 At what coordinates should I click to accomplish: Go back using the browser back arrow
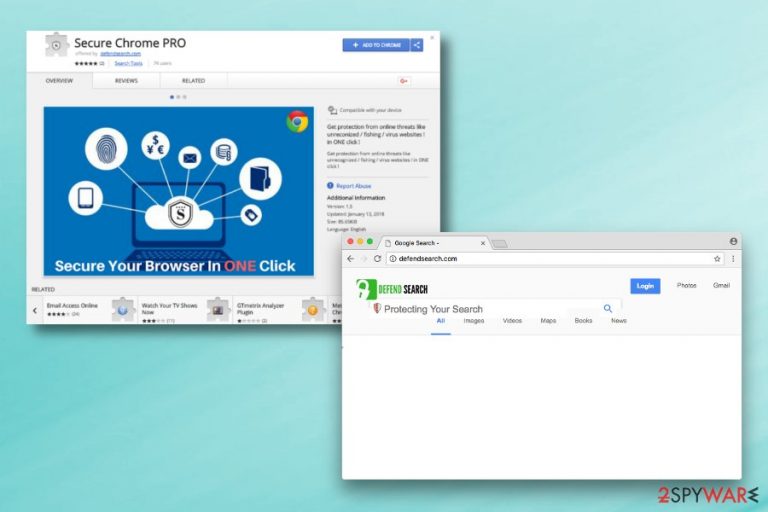coord(351,259)
